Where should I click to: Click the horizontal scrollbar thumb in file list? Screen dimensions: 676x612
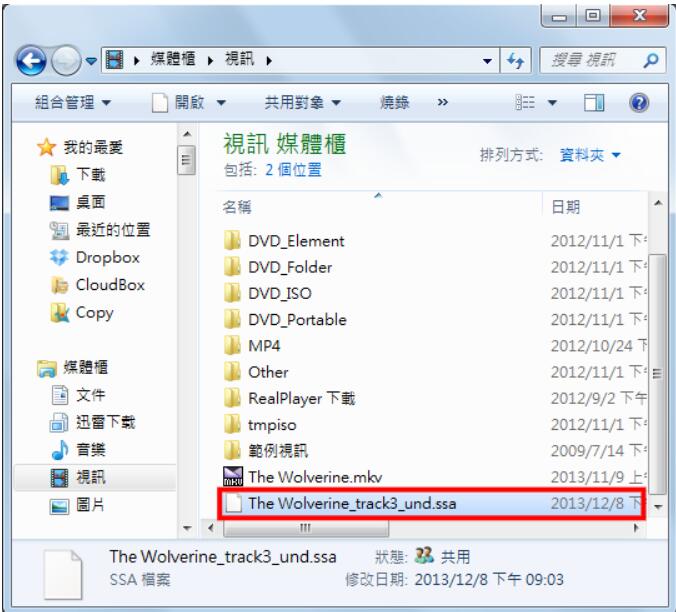click(x=306, y=528)
